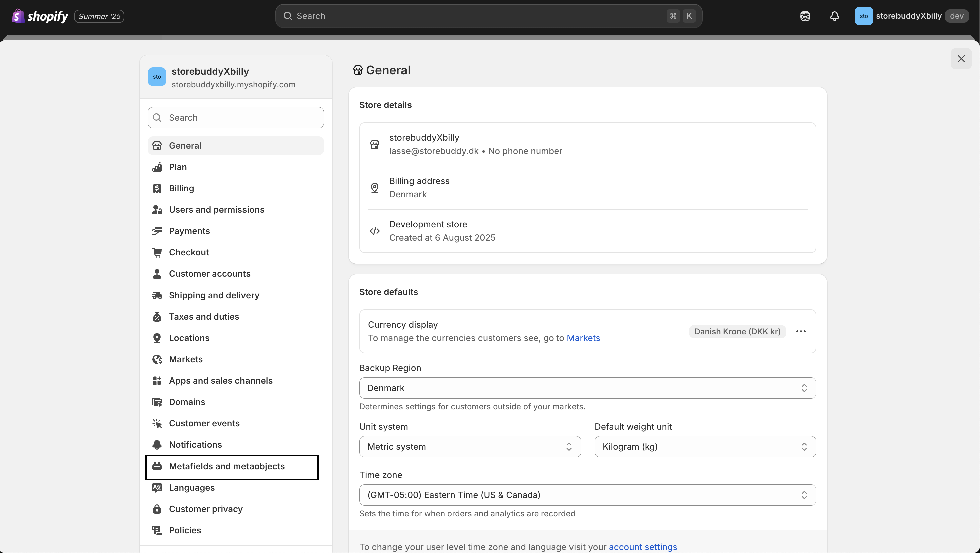
Task: Click the Users and permissions icon
Action: 157,210
